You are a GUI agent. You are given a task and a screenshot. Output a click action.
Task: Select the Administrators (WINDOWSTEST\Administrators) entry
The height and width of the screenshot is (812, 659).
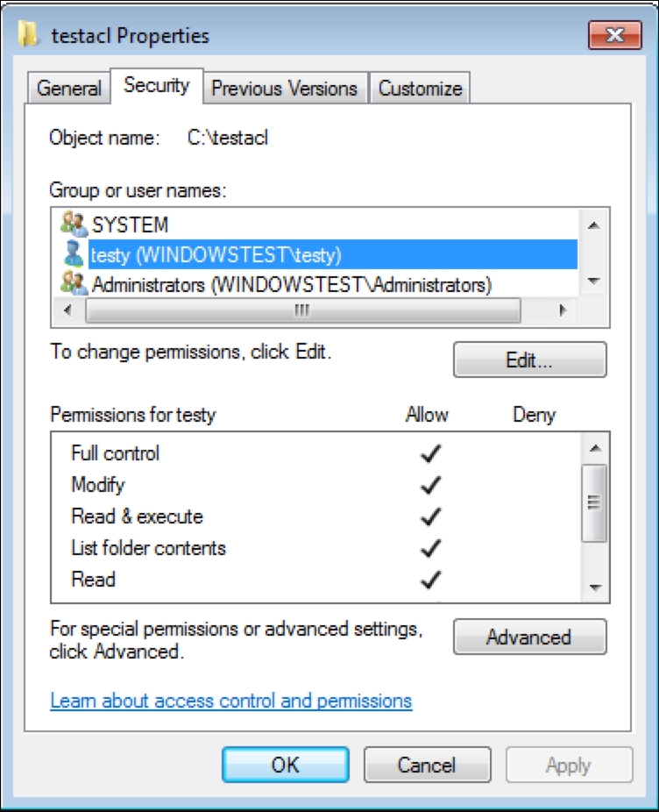tap(291, 284)
